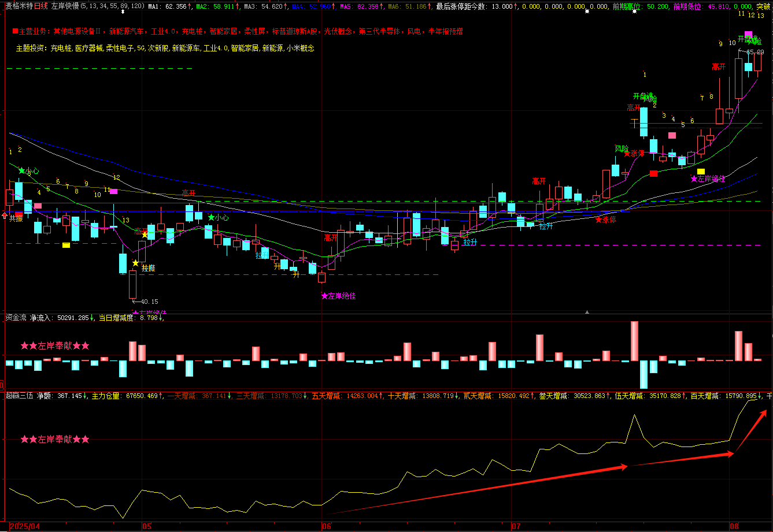This screenshot has width=773, height=532.
Task: Open the 左岸快慢 indicator parameters label
Action: (98, 6)
